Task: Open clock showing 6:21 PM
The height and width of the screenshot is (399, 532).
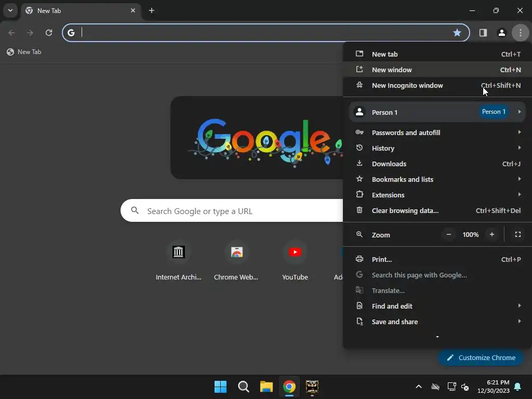Action: tap(494, 387)
